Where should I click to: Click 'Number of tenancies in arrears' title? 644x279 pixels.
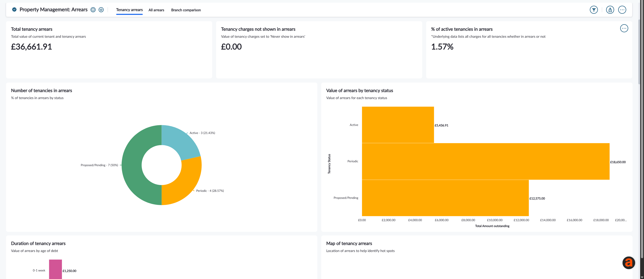[x=41, y=91]
